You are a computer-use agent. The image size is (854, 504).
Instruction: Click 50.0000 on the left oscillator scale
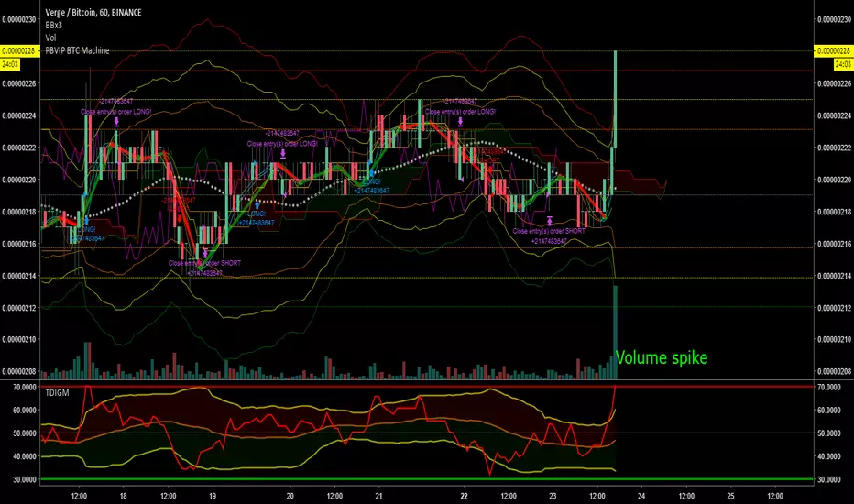click(x=25, y=433)
